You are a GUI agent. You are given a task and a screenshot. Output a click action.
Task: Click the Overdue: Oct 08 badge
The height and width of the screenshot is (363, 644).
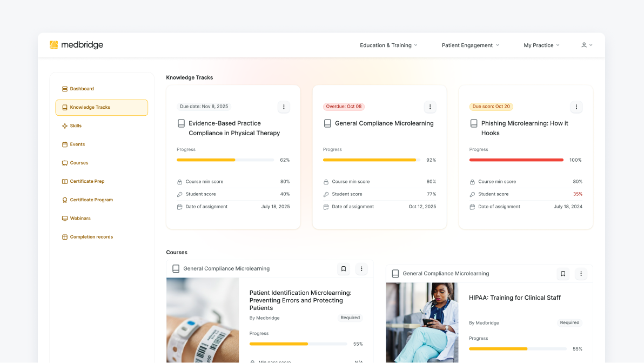344,107
